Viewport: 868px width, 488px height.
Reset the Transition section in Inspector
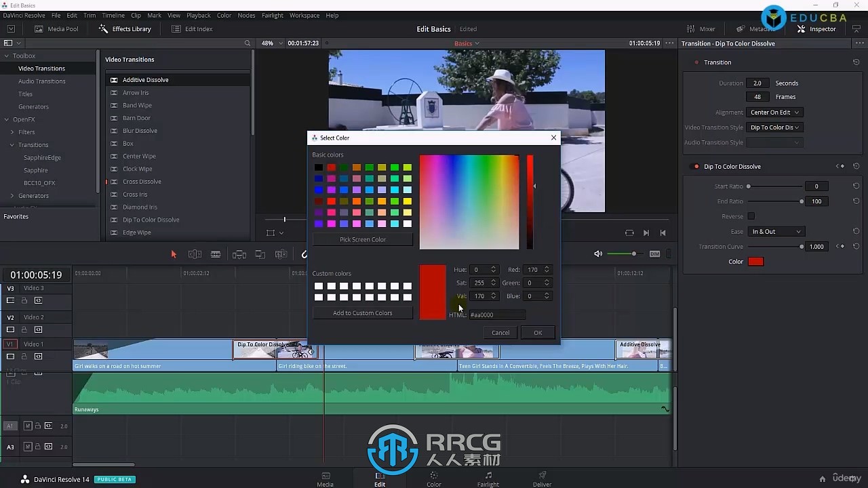point(856,62)
